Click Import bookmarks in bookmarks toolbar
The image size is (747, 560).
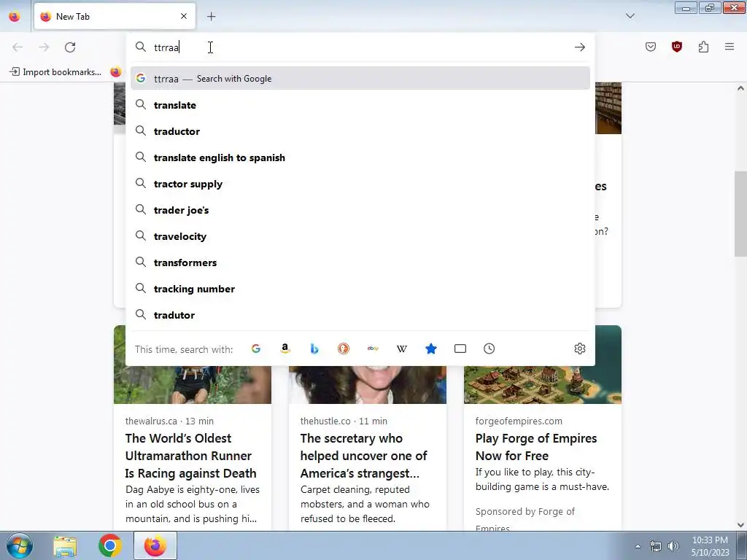55,72
